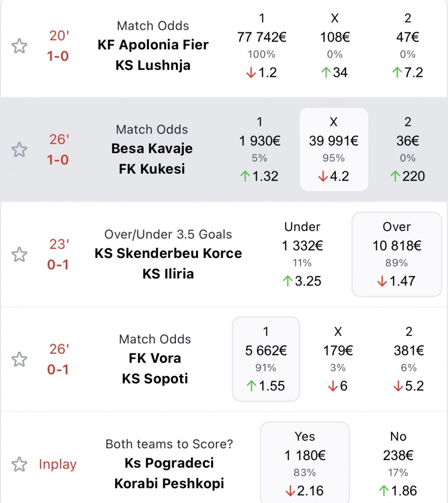The height and width of the screenshot is (503, 448).
Task: Click favorite star for FK Vora match
Action: (19, 360)
